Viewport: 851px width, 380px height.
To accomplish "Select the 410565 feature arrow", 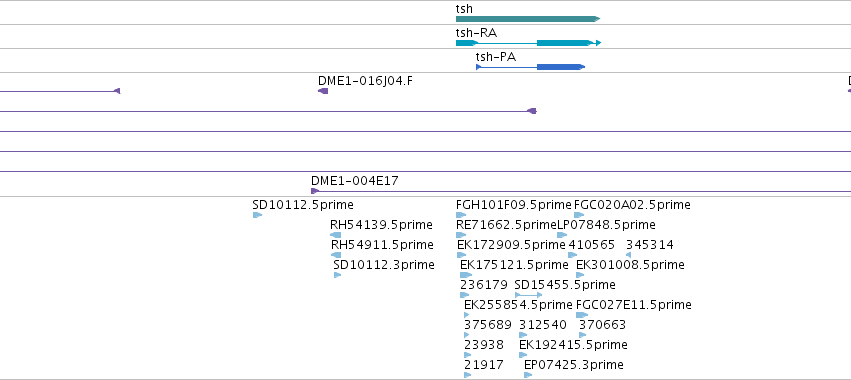I will coord(573,255).
